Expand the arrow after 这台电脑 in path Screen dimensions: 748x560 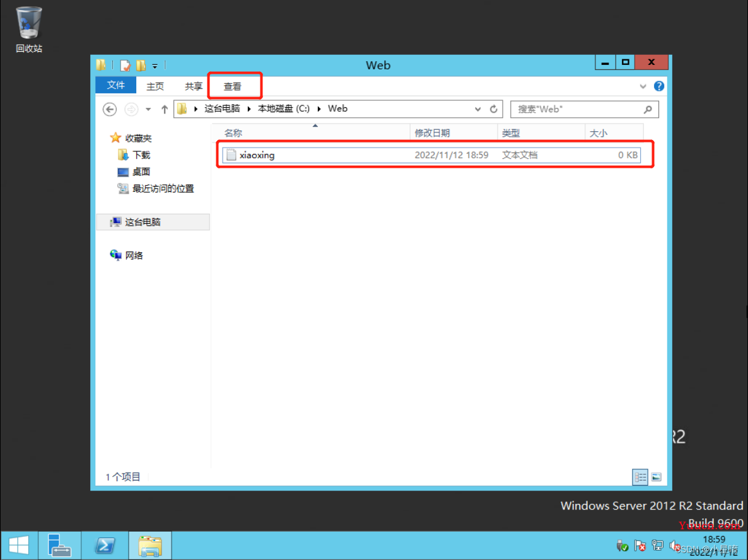(249, 109)
